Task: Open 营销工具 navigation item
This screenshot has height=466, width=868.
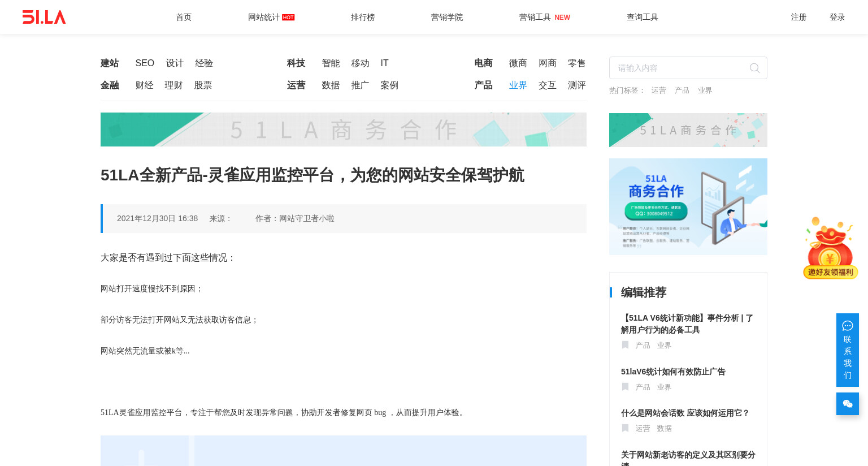Action: [x=544, y=17]
